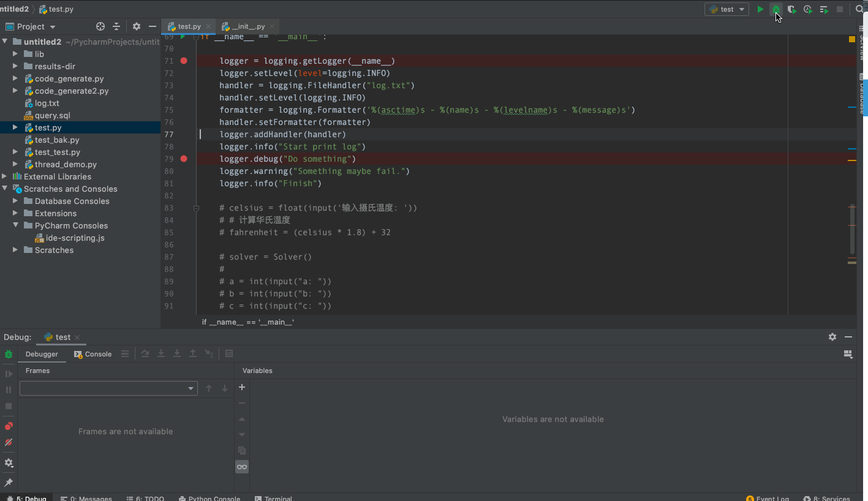Screen dimensions: 868x501
Task: Toggle Mute Breakpoints in debug sidebar
Action: pyautogui.click(x=9, y=442)
